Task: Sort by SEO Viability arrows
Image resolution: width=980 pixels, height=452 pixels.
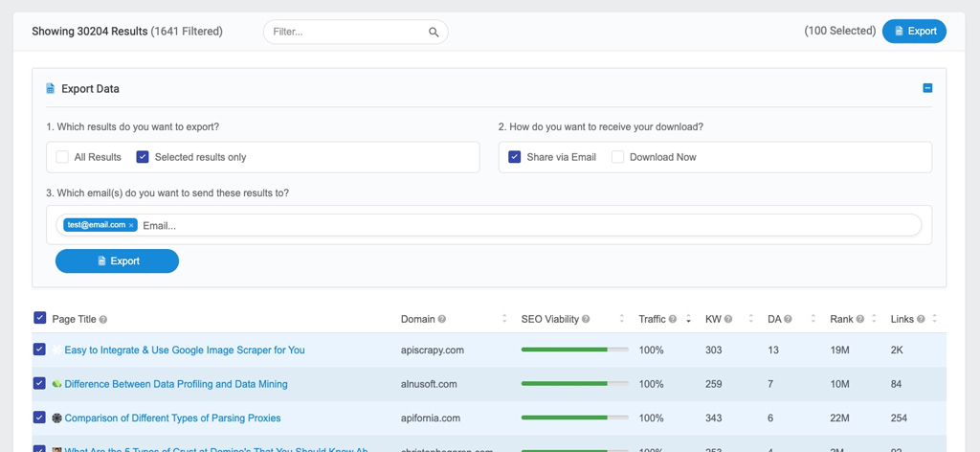Action: tap(621, 319)
